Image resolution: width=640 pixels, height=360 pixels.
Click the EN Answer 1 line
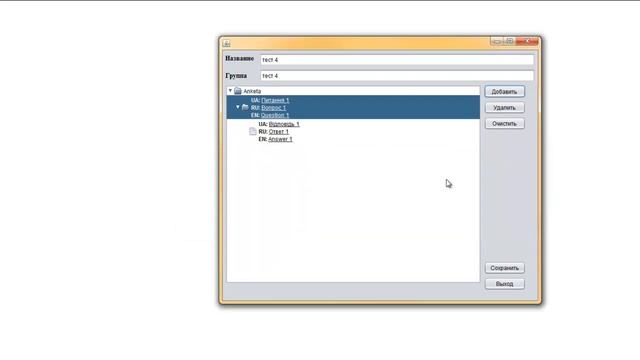click(276, 139)
